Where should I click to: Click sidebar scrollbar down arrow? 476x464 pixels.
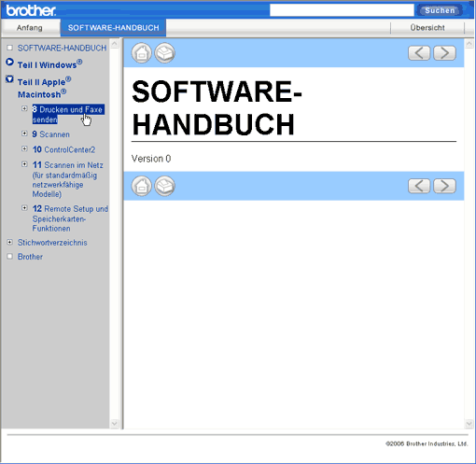[115, 423]
